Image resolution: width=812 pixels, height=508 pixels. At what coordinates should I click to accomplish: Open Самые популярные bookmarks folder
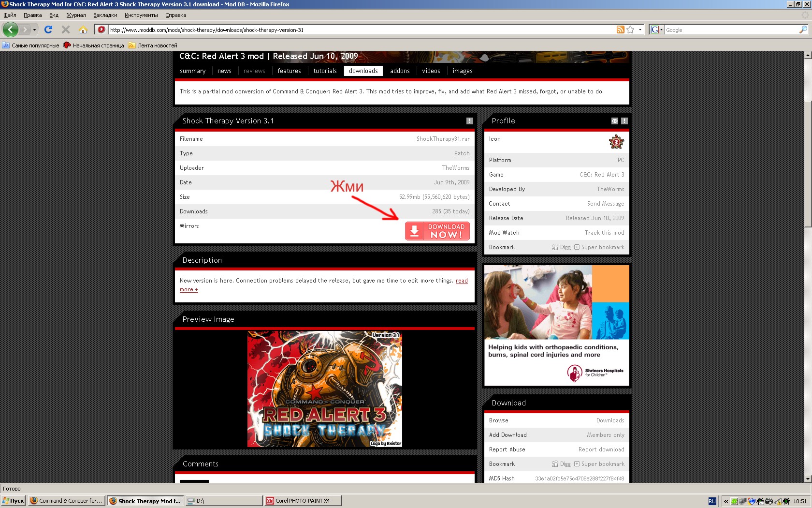click(x=30, y=45)
